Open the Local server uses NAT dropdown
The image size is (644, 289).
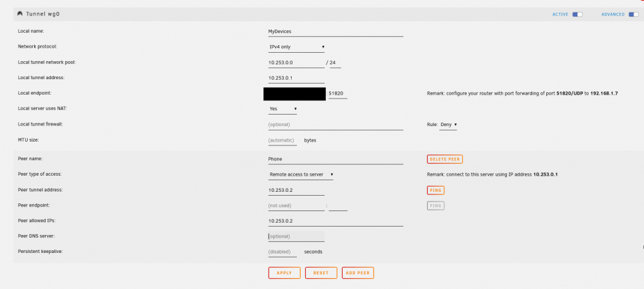tap(282, 109)
